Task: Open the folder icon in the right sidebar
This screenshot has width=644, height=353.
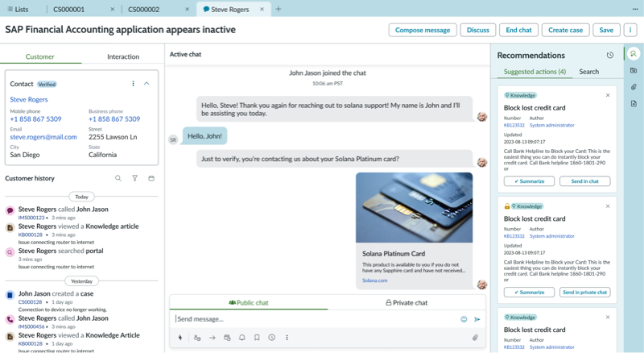Action: [634, 70]
